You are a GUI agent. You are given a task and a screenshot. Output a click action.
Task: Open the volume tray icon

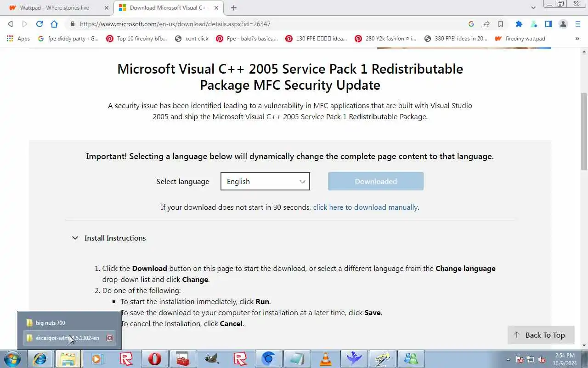point(542,360)
